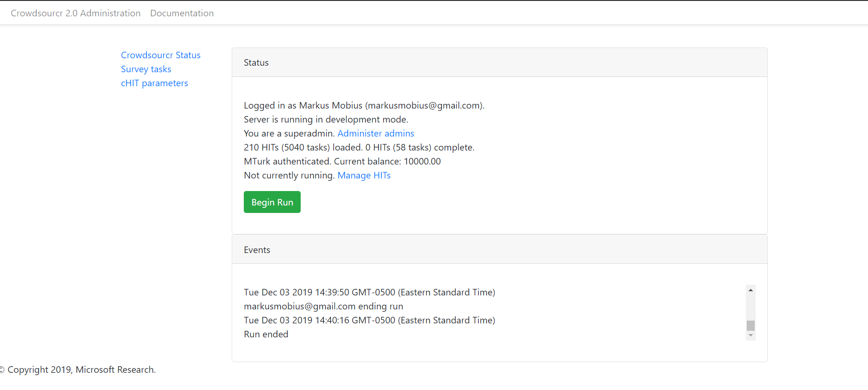Click the Events panel header

coord(499,250)
